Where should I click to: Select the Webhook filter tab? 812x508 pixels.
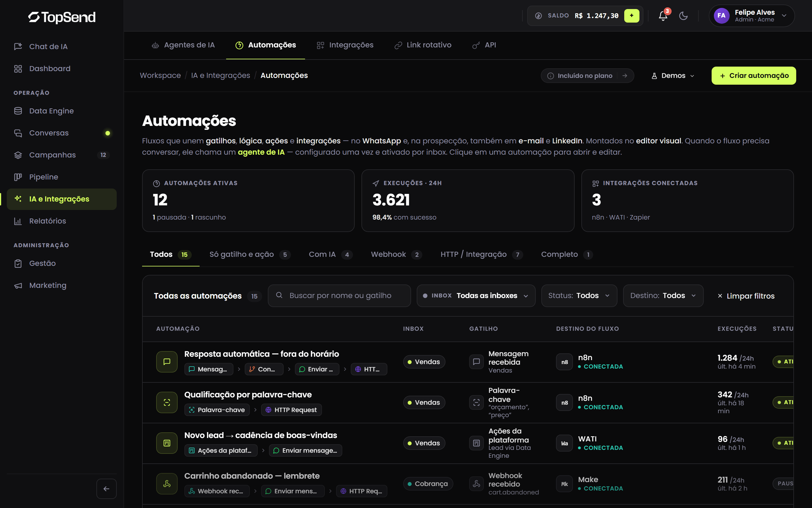click(x=396, y=254)
